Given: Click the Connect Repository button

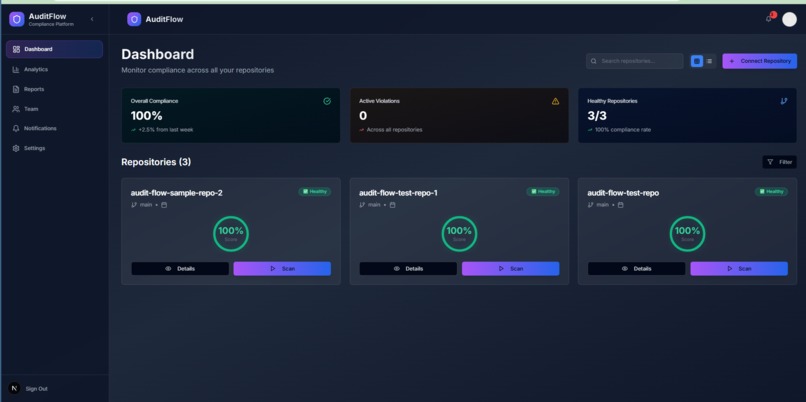Looking at the screenshot, I should 760,61.
